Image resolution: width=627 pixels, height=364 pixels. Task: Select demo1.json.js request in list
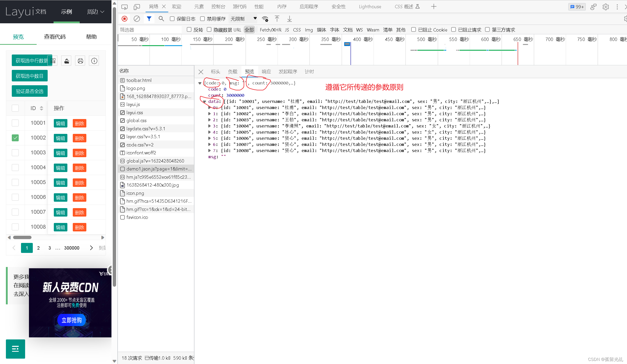click(x=156, y=169)
